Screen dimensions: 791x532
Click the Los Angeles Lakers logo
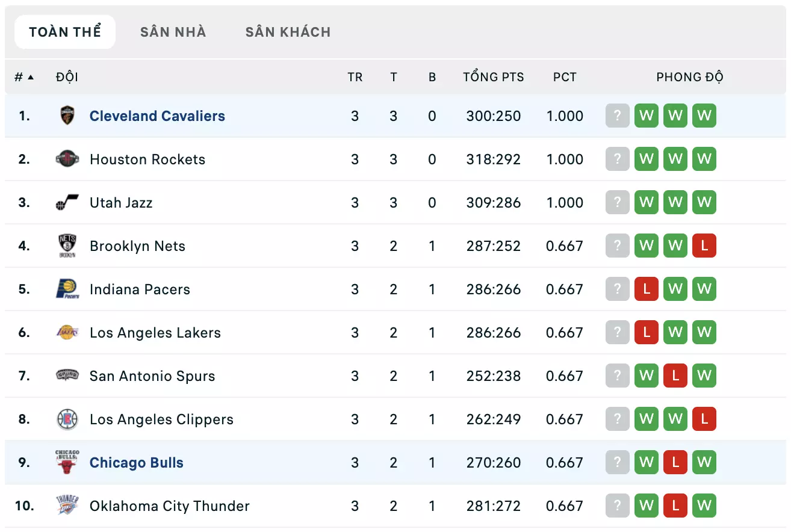point(67,332)
